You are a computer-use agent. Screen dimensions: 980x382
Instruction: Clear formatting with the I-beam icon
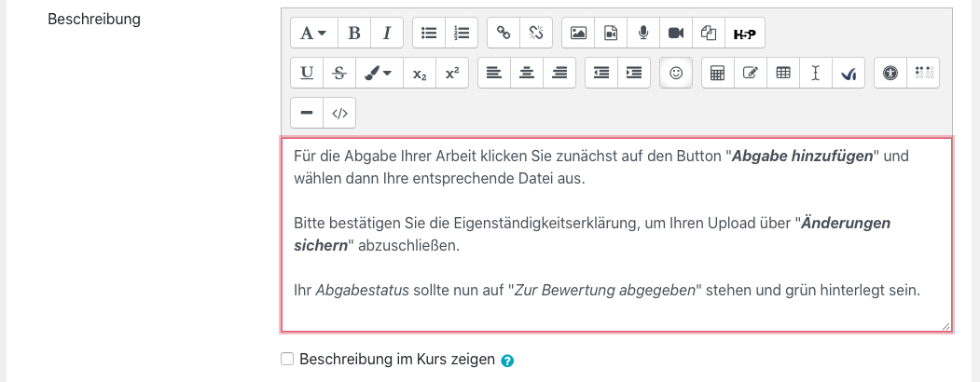[815, 73]
